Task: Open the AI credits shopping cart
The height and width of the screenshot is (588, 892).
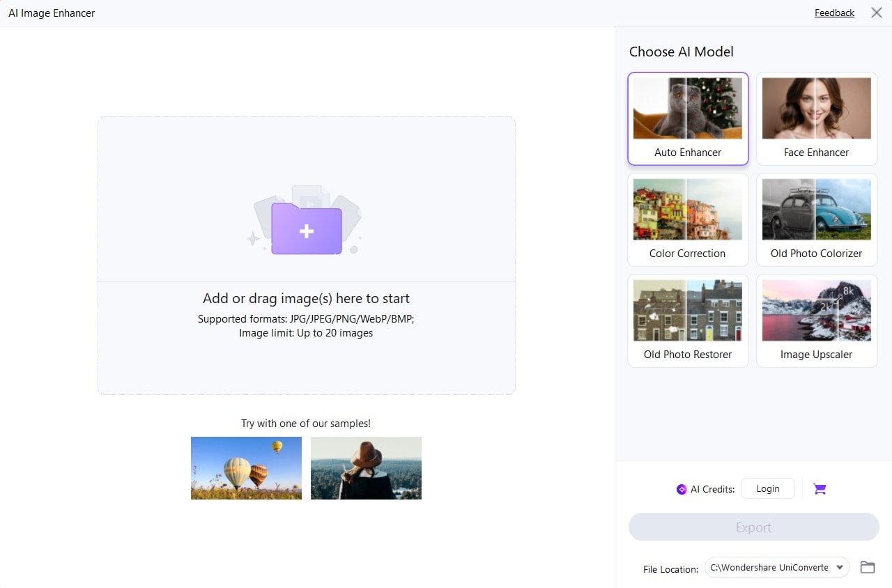Action: click(820, 489)
